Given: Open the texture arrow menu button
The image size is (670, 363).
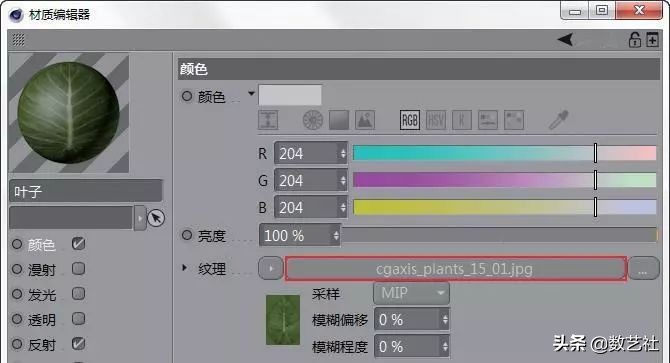Looking at the screenshot, I should click(x=270, y=269).
